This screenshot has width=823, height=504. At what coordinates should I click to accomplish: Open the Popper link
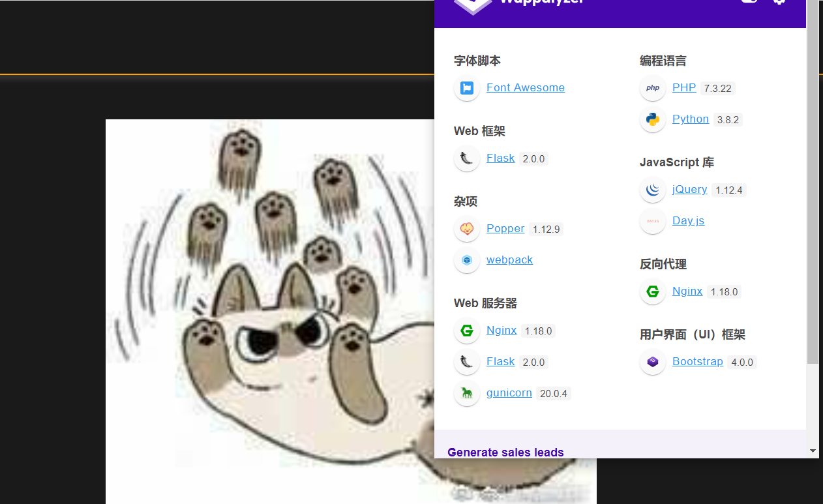(x=505, y=228)
